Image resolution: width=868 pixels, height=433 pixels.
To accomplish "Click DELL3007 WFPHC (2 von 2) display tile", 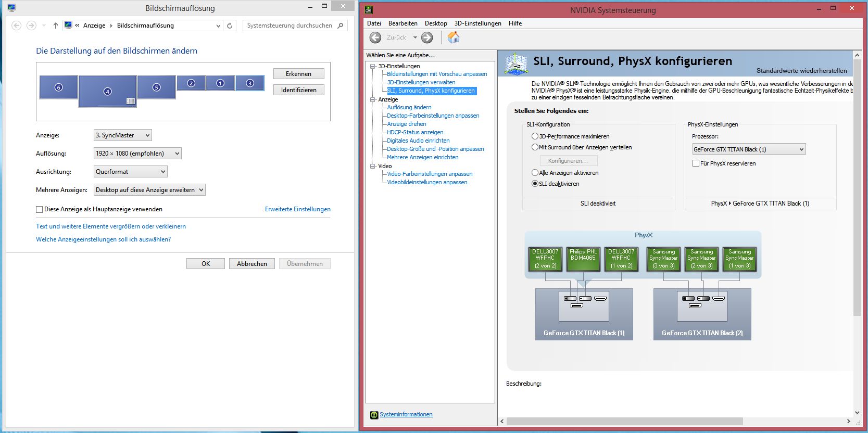I will coord(545,259).
